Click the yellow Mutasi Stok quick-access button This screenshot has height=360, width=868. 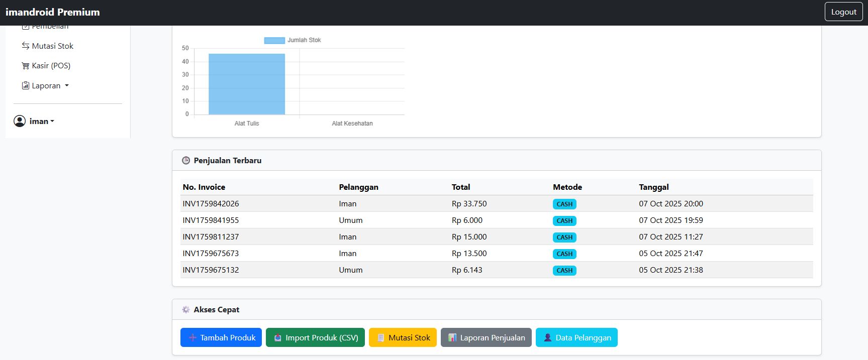click(x=403, y=338)
